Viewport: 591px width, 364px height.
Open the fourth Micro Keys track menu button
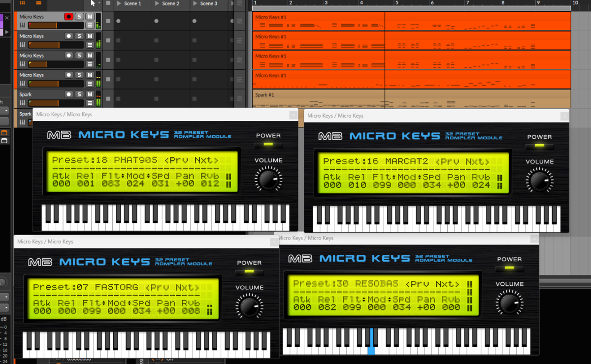(90, 84)
